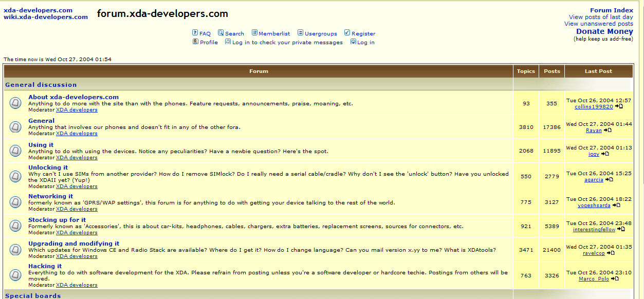Open the Register link

(x=363, y=33)
